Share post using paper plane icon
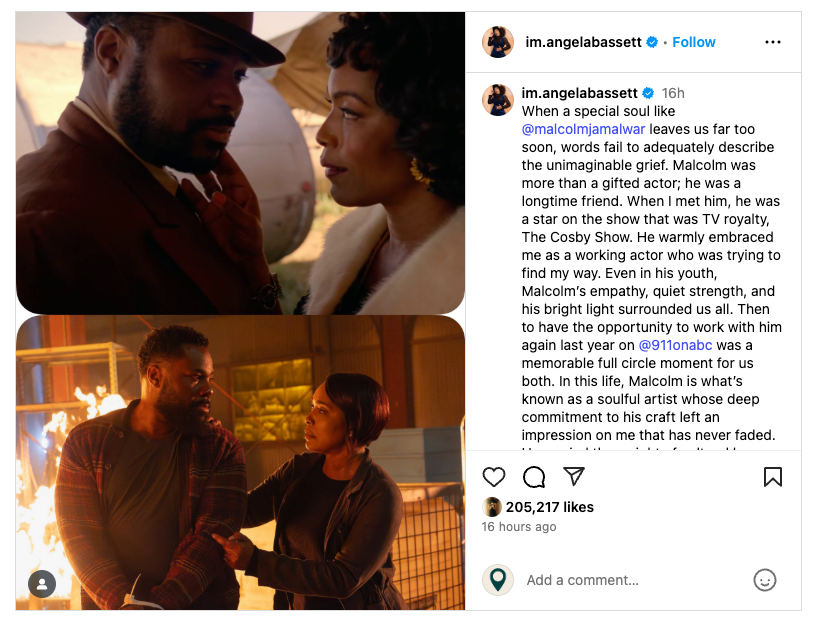The height and width of the screenshot is (623, 814). tap(574, 476)
